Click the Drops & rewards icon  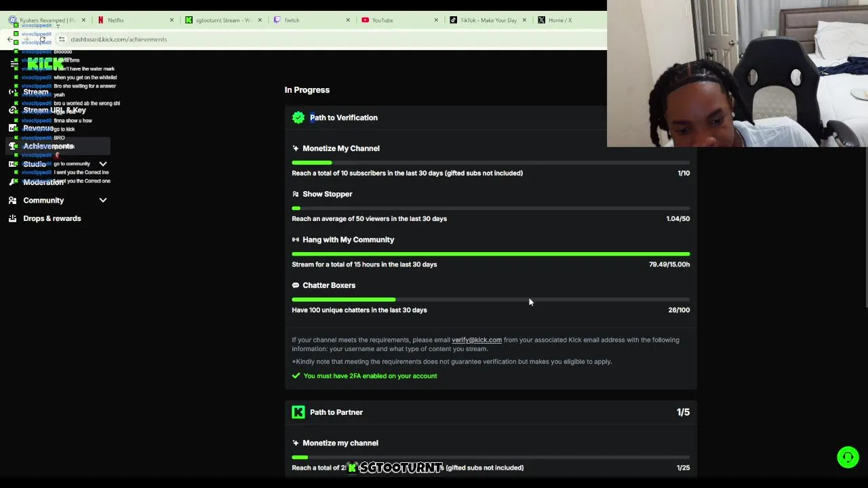click(13, 218)
